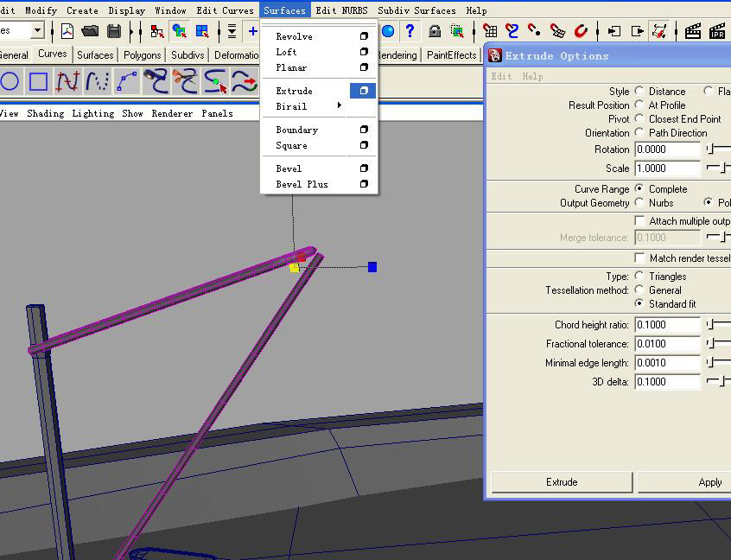Click the blue sphere icon in status line
The height and width of the screenshot is (560, 731).
click(x=388, y=31)
